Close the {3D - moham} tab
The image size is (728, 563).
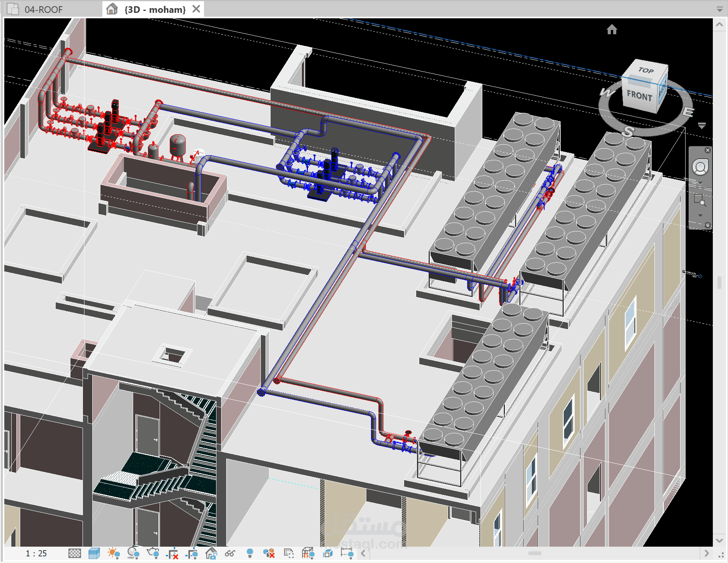click(197, 9)
